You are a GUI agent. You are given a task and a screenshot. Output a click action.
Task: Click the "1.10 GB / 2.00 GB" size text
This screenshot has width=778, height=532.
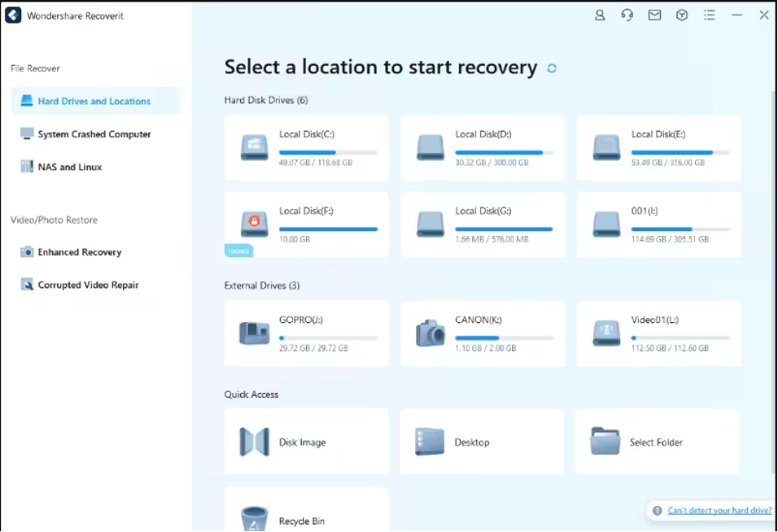tap(485, 348)
